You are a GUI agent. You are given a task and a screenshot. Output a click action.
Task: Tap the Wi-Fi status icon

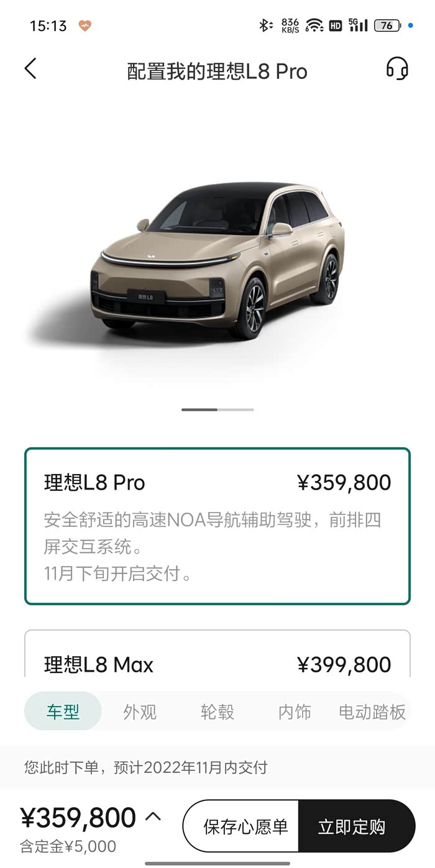point(314,25)
